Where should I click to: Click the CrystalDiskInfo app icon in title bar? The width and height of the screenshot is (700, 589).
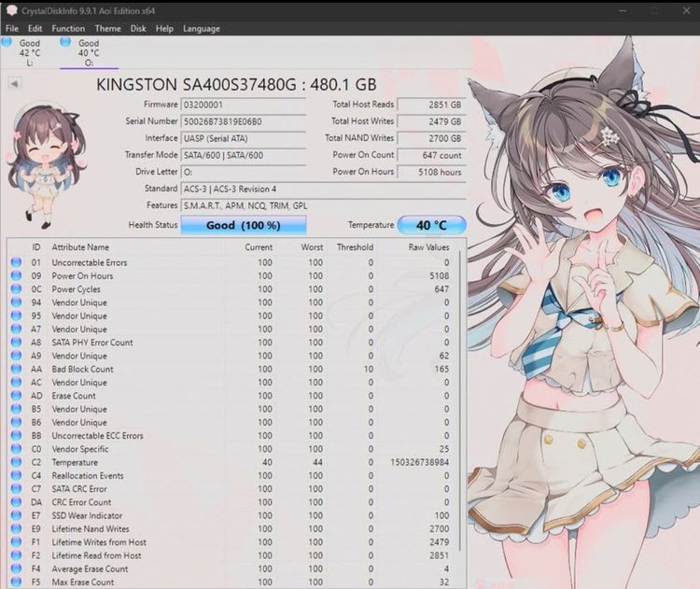point(11,10)
